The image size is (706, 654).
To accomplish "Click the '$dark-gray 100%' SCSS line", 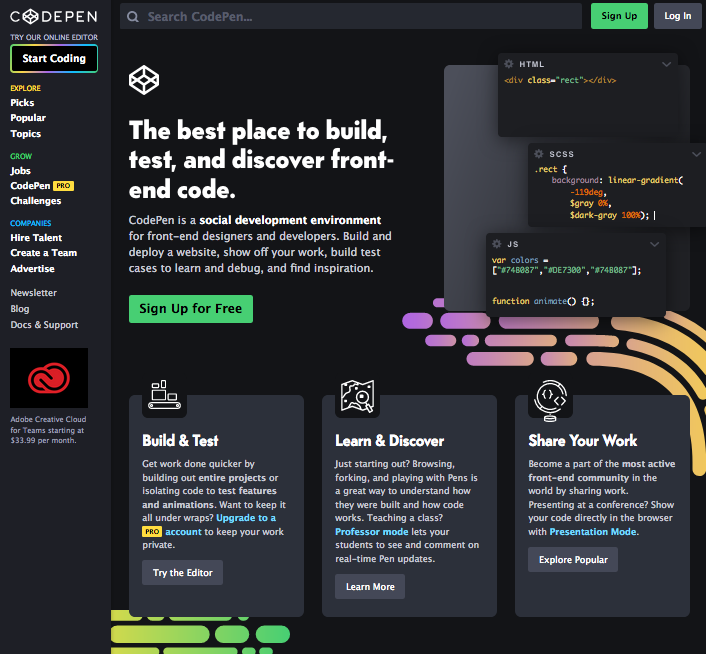I will click(x=610, y=215).
